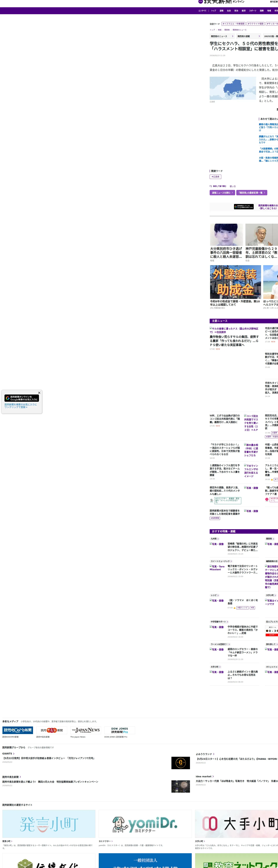The width and height of the screenshot is (278, 868).
Task: Click the black Google preferred-source badge
Action: (244, 207)
